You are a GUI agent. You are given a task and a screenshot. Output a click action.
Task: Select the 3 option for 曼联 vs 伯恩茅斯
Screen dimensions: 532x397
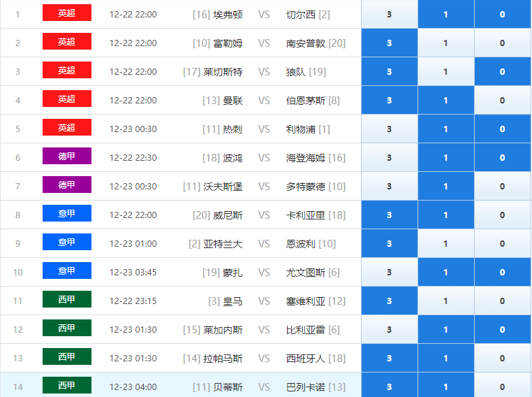[390, 100]
